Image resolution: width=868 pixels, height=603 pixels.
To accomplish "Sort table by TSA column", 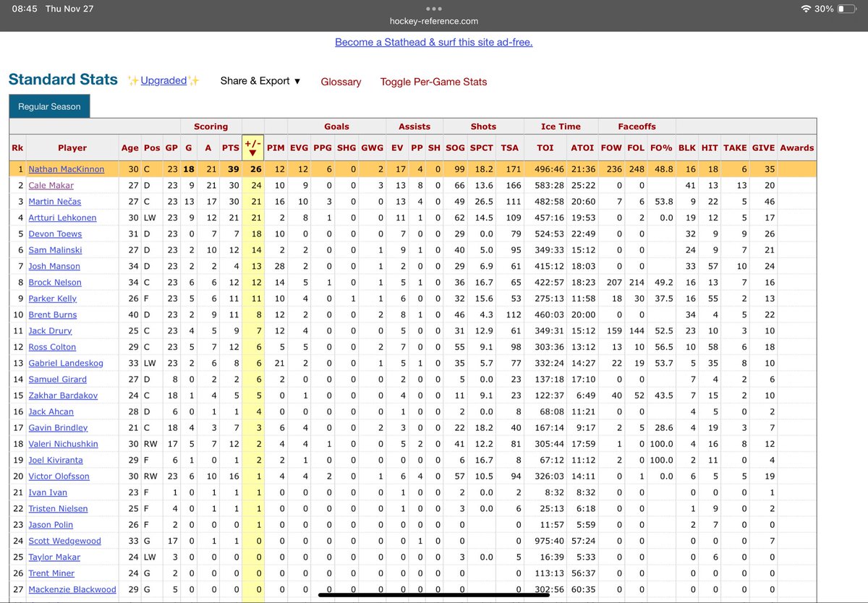I will click(510, 147).
